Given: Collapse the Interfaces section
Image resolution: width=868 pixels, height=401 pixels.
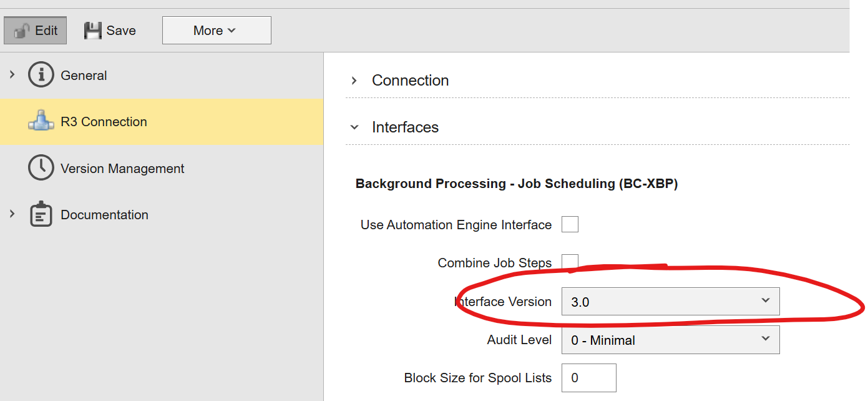Looking at the screenshot, I should click(x=354, y=127).
